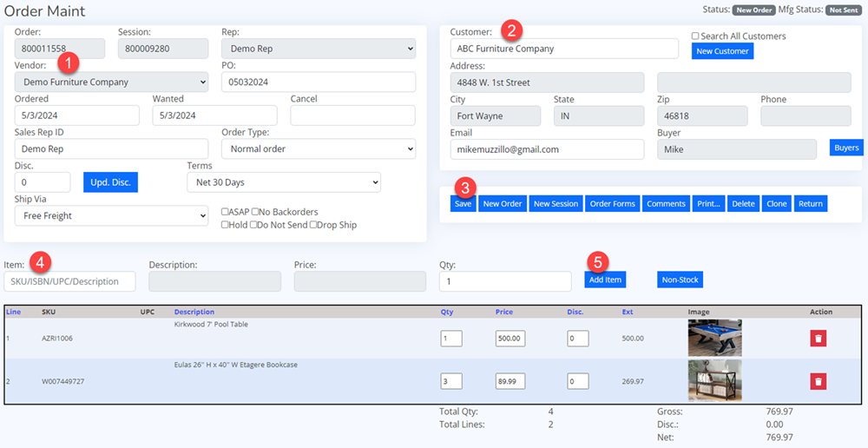This screenshot has width=868, height=448.
Task: Open the Etagere Bookcase image thumbnail
Action: (x=714, y=380)
